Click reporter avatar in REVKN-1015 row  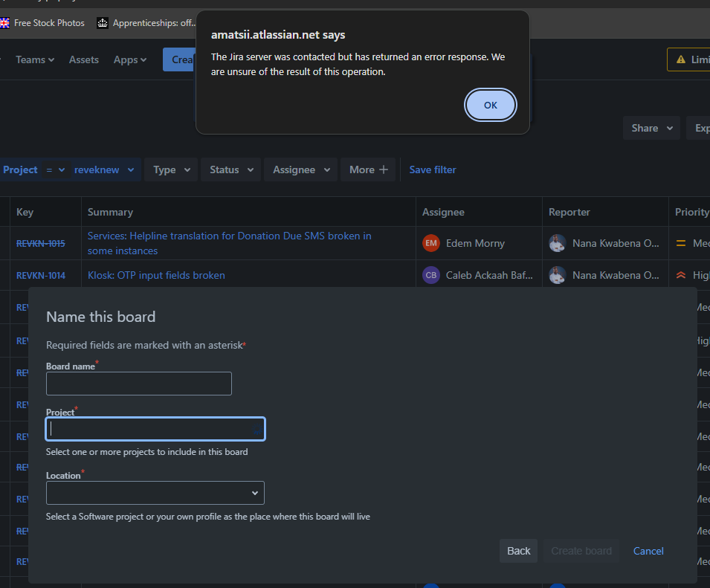click(558, 243)
